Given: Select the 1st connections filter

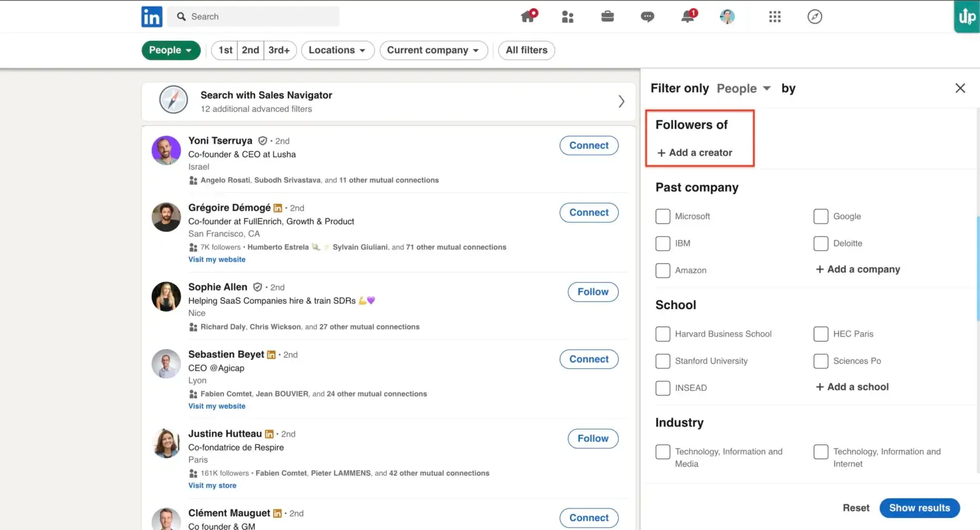Looking at the screenshot, I should click(225, 50).
